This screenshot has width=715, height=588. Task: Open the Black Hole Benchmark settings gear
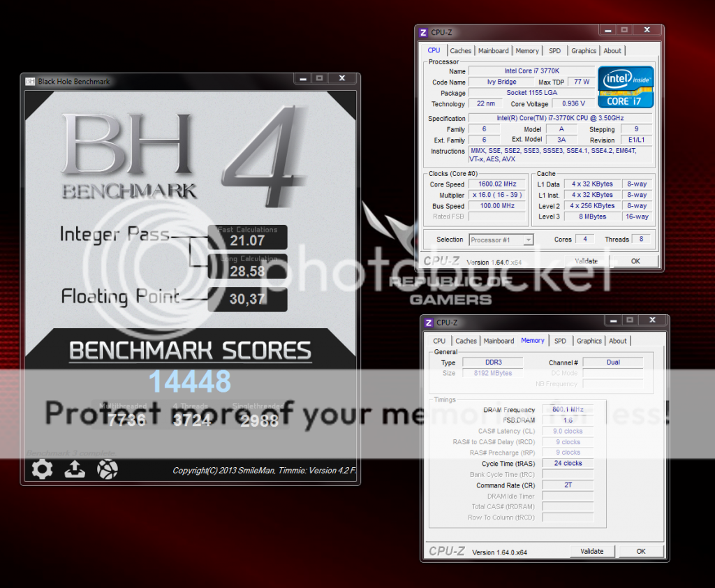(42, 469)
